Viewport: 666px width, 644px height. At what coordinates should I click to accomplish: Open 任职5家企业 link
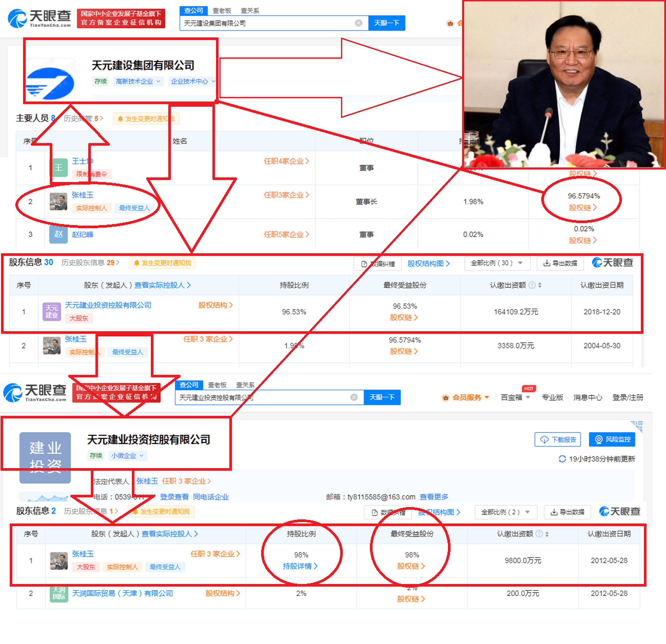tap(287, 234)
